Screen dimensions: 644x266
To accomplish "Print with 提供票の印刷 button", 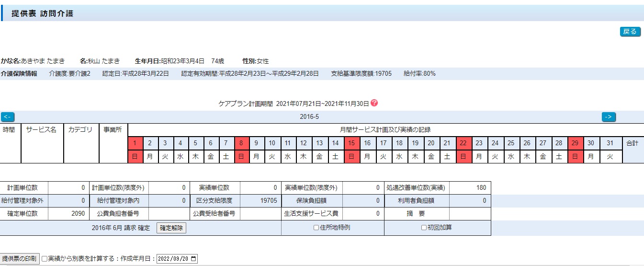I will click(19, 259).
